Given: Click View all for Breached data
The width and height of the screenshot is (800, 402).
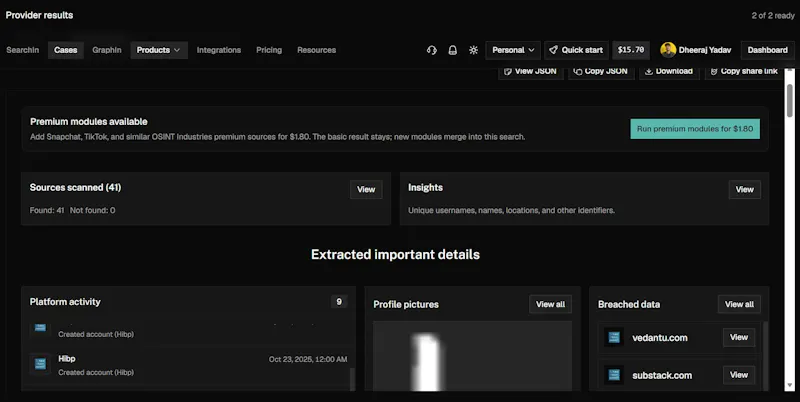Looking at the screenshot, I should [739, 304].
